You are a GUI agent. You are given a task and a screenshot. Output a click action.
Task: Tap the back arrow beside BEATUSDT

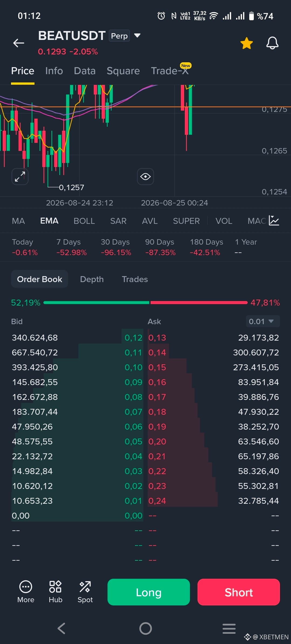pyautogui.click(x=19, y=43)
